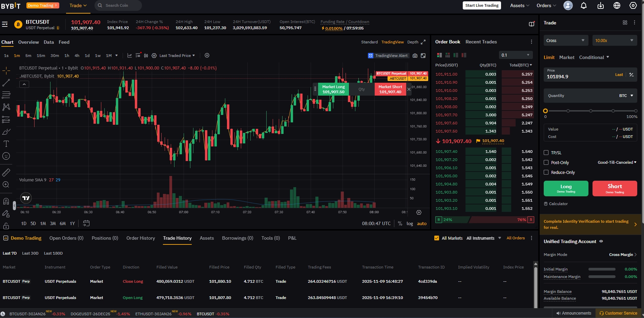Click the quantity percentage slider handle
This screenshot has width=644, height=318.
pos(545,111)
